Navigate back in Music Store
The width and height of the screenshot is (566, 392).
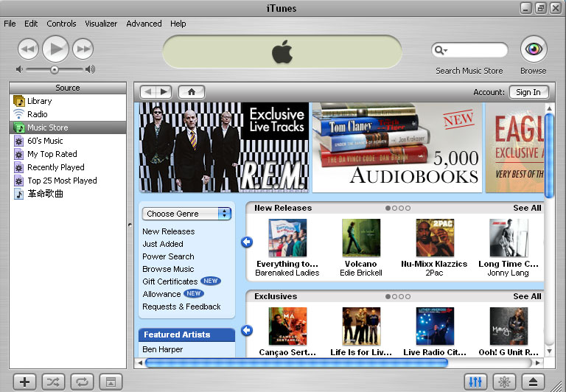pos(148,92)
